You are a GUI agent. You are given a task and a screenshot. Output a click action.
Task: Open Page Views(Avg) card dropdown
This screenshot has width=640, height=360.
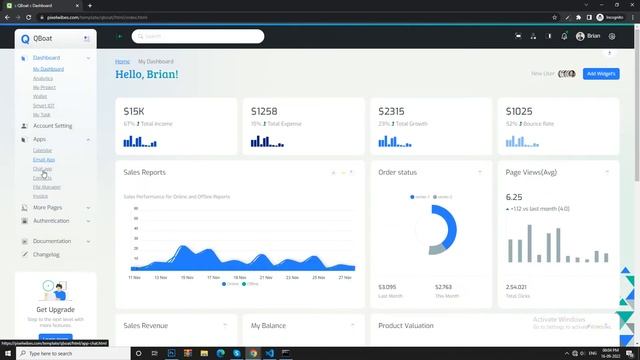(x=607, y=172)
